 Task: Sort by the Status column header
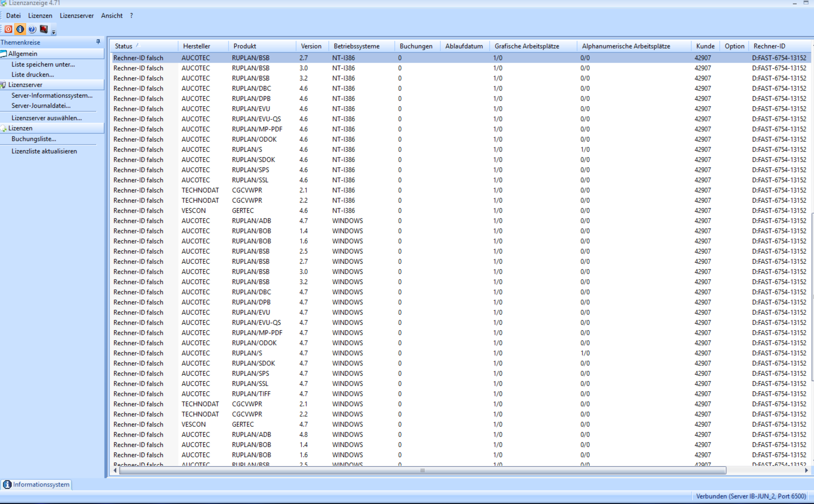tap(124, 46)
